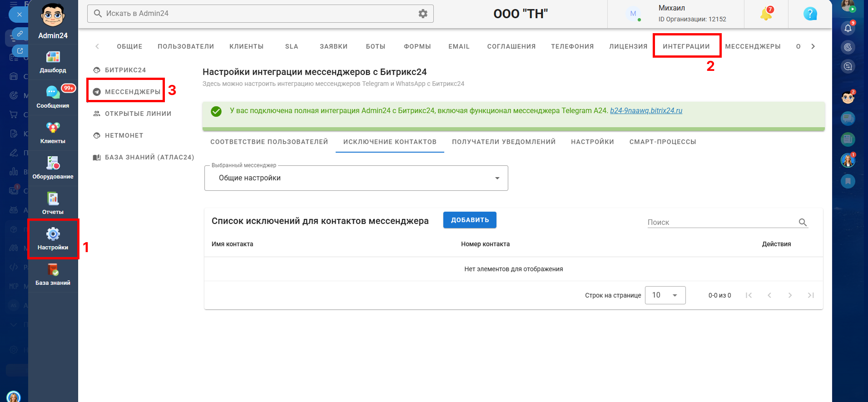Image resolution: width=868 pixels, height=402 pixels.
Task: Open the КЛИЕНТЫ settings tab
Action: pos(246,46)
